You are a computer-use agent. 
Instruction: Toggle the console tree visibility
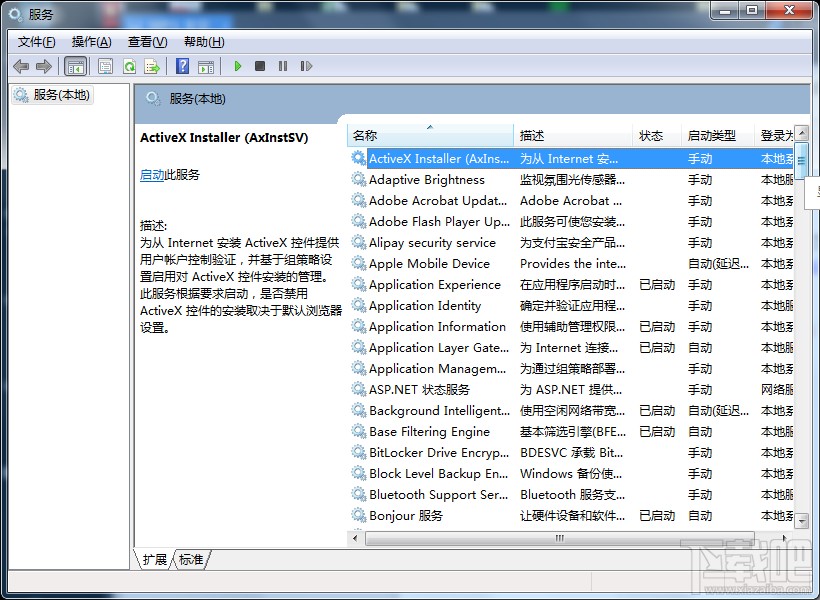tap(75, 65)
